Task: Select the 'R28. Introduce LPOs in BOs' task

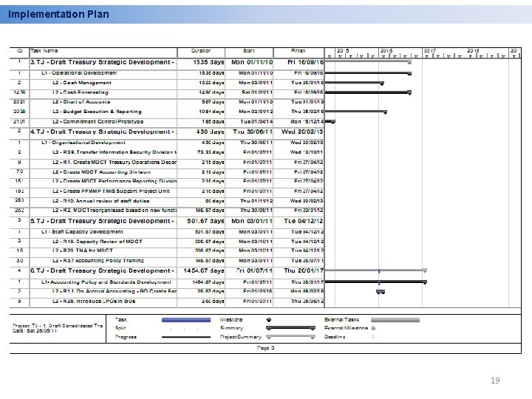Action: [94, 301]
